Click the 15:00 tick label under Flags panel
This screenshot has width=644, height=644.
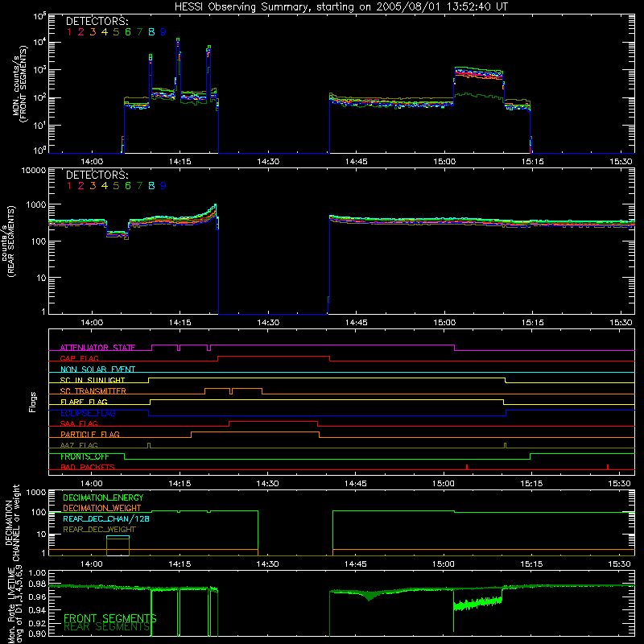pos(444,484)
